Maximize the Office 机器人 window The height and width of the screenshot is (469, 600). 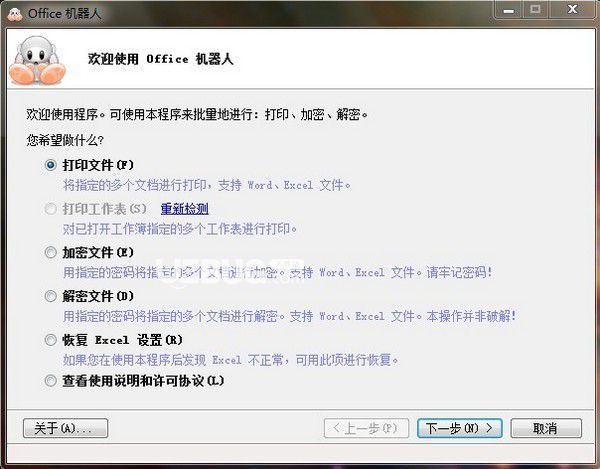click(x=535, y=10)
